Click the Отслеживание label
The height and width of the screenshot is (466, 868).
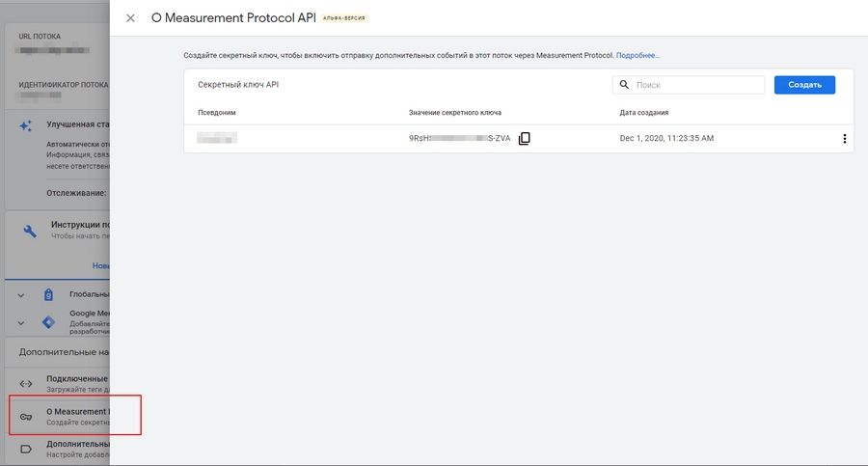coord(76,193)
